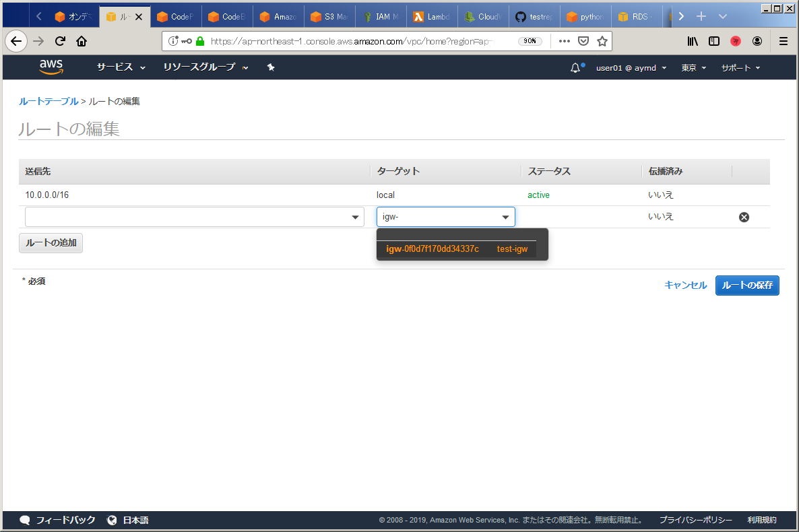
Task: Switch to the RDS browser tab
Action: (637, 17)
